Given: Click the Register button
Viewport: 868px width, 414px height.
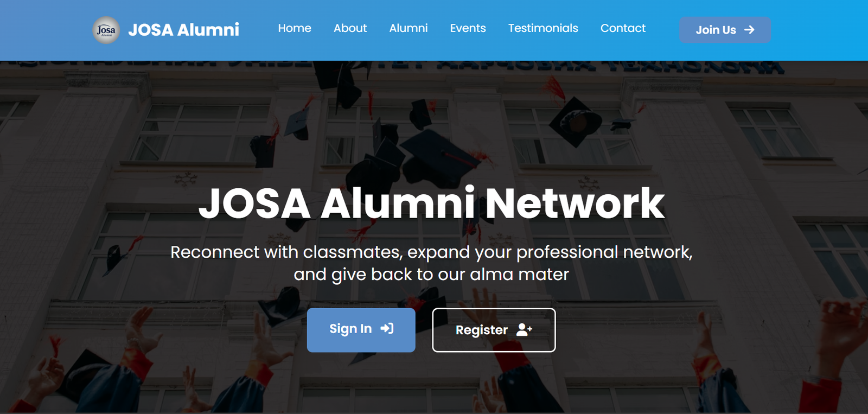Looking at the screenshot, I should click(494, 330).
